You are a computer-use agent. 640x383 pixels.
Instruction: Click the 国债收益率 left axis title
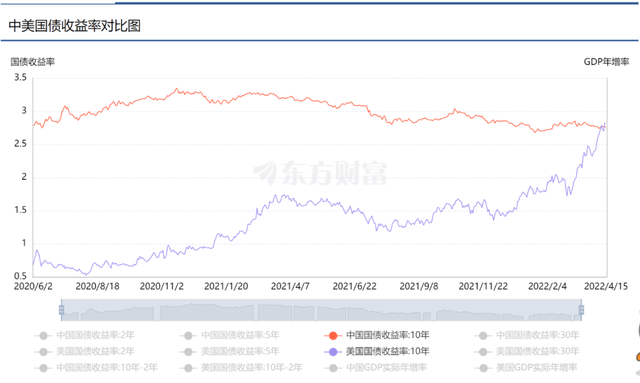click(33, 62)
